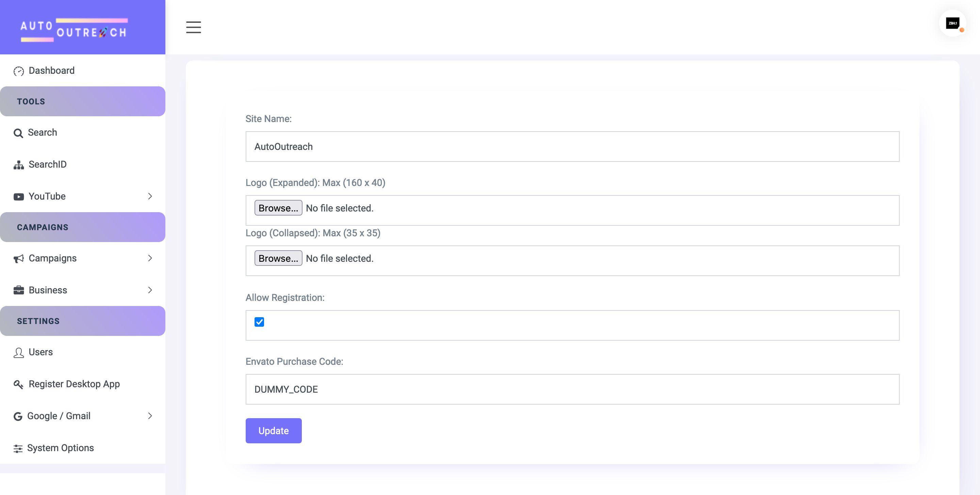Uncheck the Allow Registration checkbox
The height and width of the screenshot is (495, 980).
pos(259,322)
